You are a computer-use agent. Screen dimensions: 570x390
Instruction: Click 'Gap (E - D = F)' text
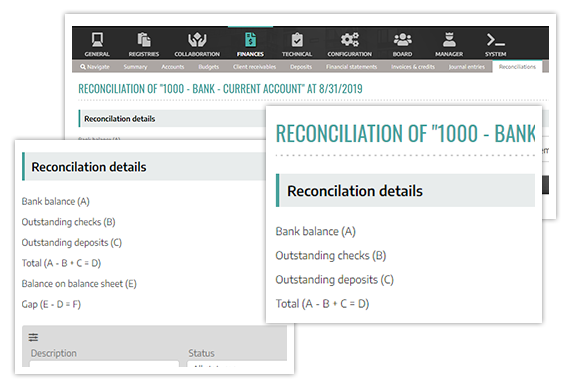51,304
